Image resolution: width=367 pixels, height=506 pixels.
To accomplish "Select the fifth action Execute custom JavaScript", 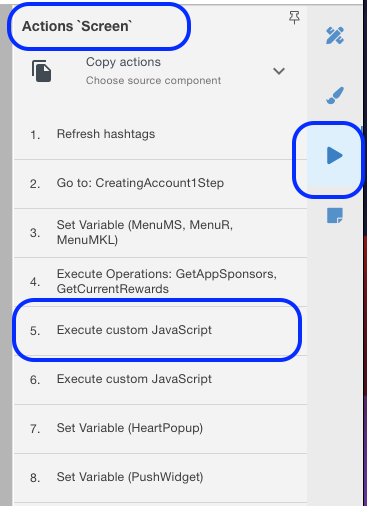I will click(160, 331).
